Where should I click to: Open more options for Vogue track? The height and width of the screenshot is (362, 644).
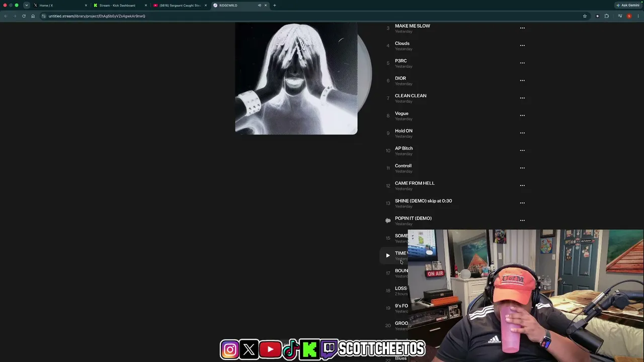click(x=522, y=116)
